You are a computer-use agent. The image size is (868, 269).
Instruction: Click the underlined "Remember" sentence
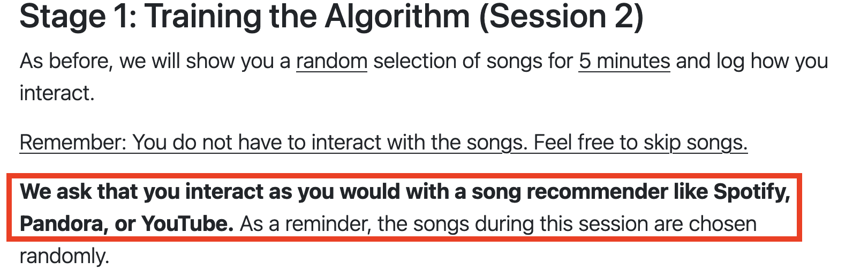tap(383, 143)
